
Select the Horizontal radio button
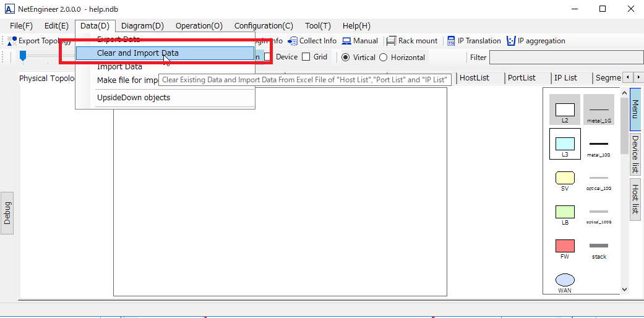pos(384,57)
